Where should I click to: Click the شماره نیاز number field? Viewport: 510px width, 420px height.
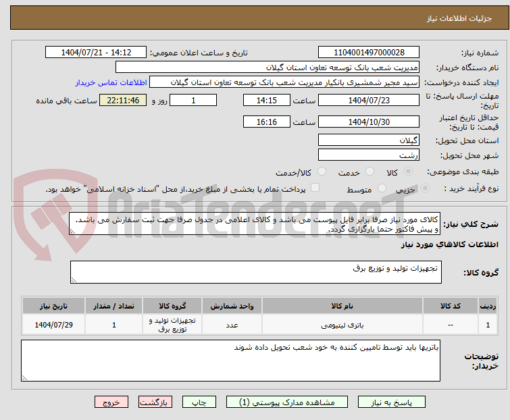(x=369, y=53)
